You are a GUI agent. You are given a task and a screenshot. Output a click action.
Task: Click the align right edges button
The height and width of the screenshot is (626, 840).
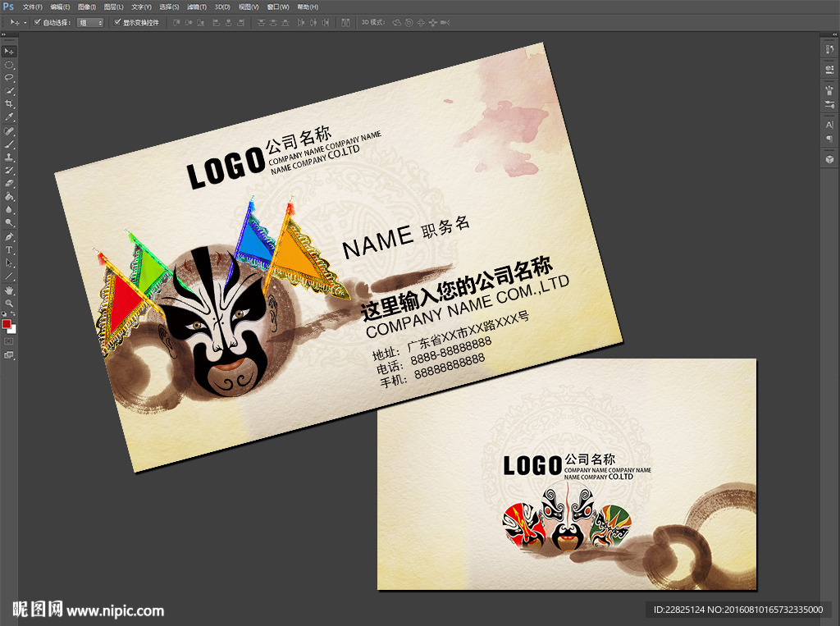[241, 22]
